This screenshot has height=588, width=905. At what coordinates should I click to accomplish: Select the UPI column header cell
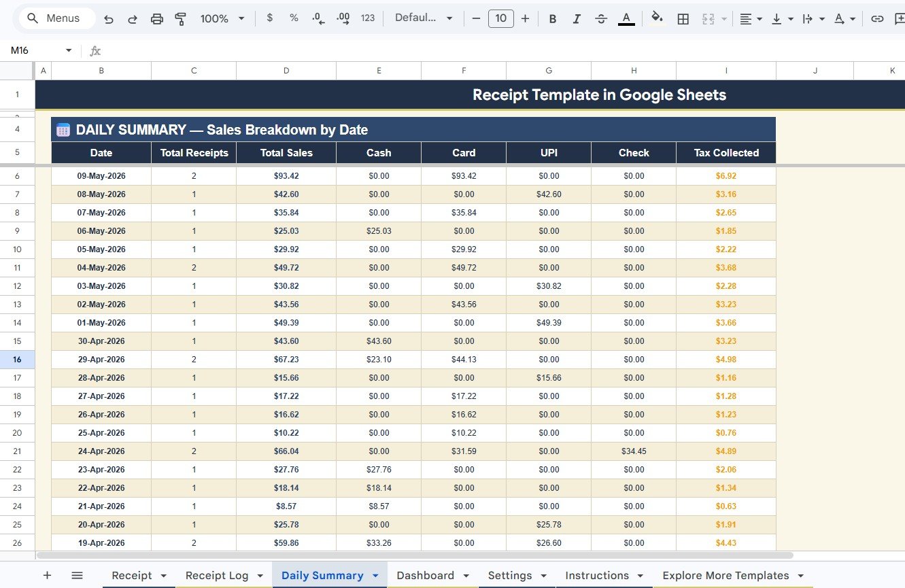549,153
